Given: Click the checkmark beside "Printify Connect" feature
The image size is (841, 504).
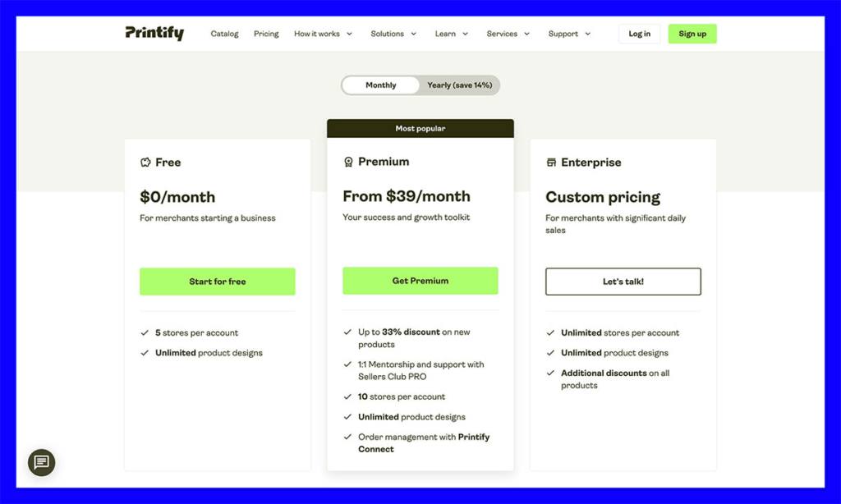Looking at the screenshot, I should [x=348, y=437].
